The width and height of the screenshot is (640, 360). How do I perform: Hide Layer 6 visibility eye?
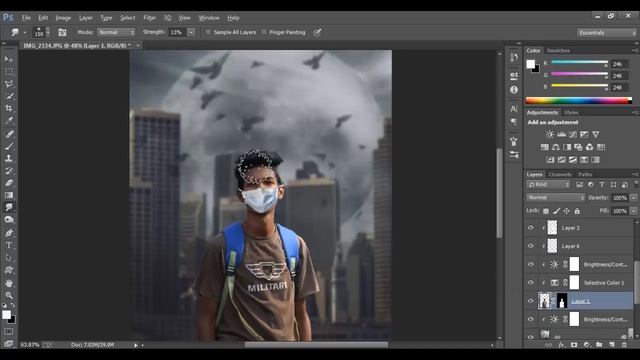coord(531,246)
